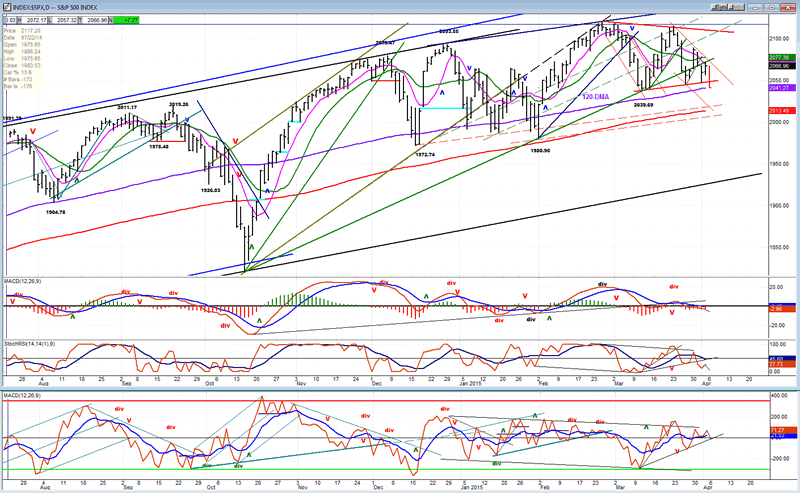The width and height of the screenshot is (800, 493).
Task: Click the 2079.47 high annotation
Action: 386,43
